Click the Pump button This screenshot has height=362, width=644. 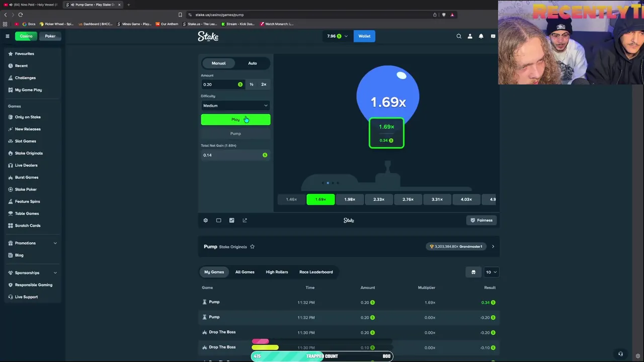(x=235, y=134)
